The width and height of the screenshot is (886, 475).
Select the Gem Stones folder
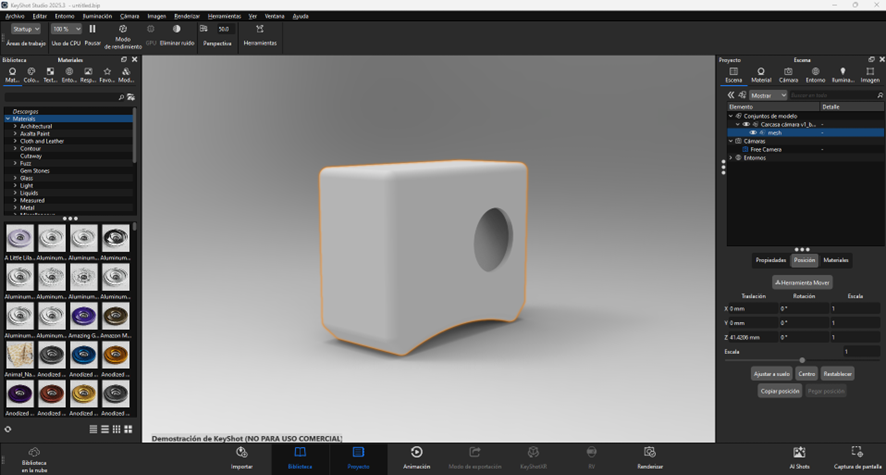[34, 171]
